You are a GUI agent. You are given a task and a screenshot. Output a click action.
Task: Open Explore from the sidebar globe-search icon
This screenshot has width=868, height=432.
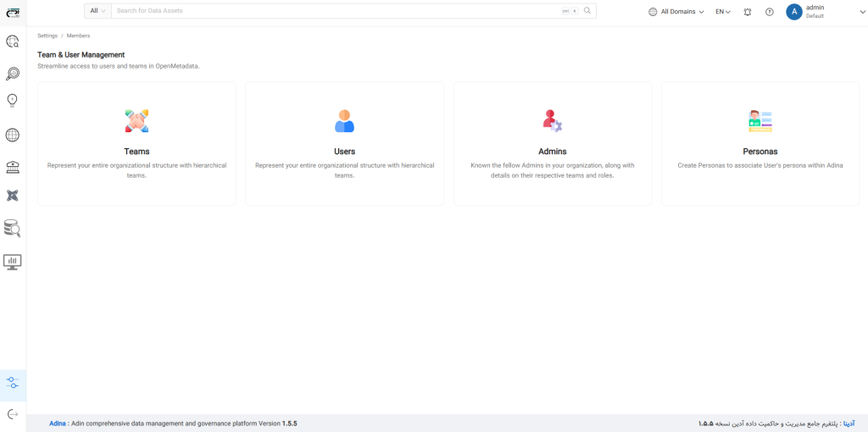pyautogui.click(x=13, y=41)
